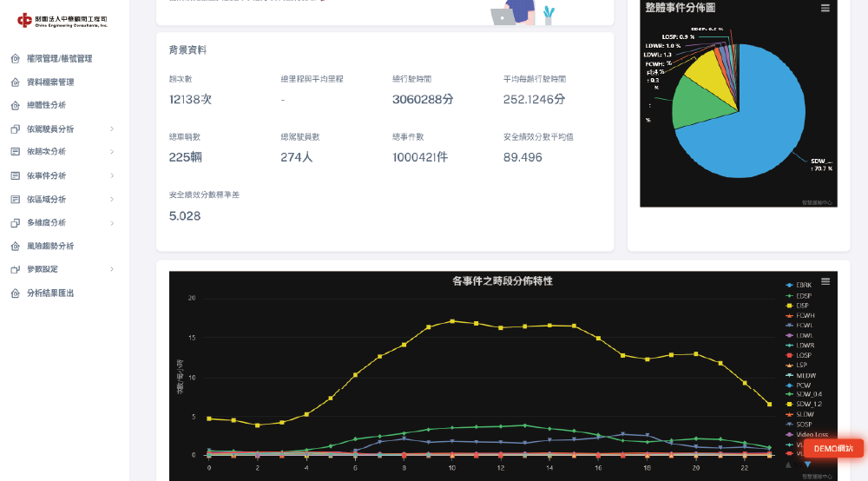Toggle the SLDW legend entry

[800, 414]
